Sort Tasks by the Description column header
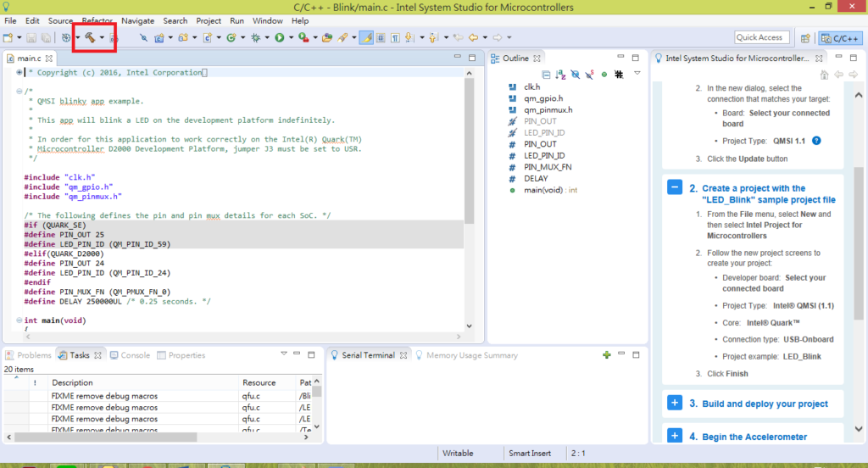The image size is (868, 468). (143, 382)
